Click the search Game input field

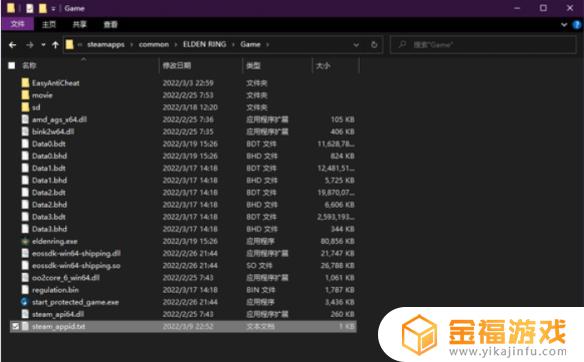(483, 45)
